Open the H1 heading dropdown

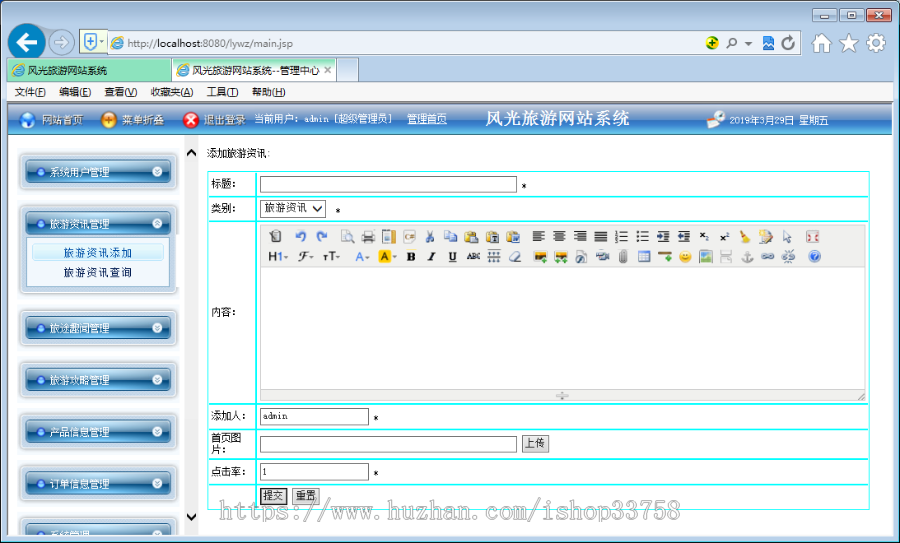(x=278, y=256)
